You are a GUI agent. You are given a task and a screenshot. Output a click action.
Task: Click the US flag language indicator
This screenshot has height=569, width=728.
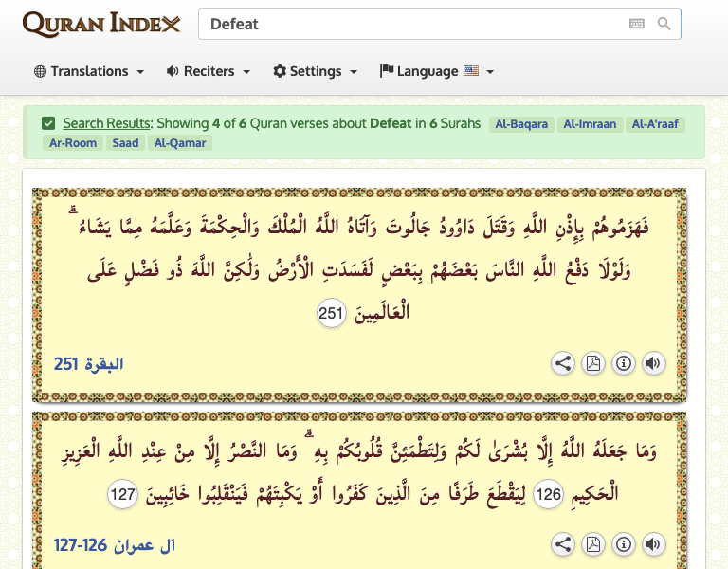471,70
